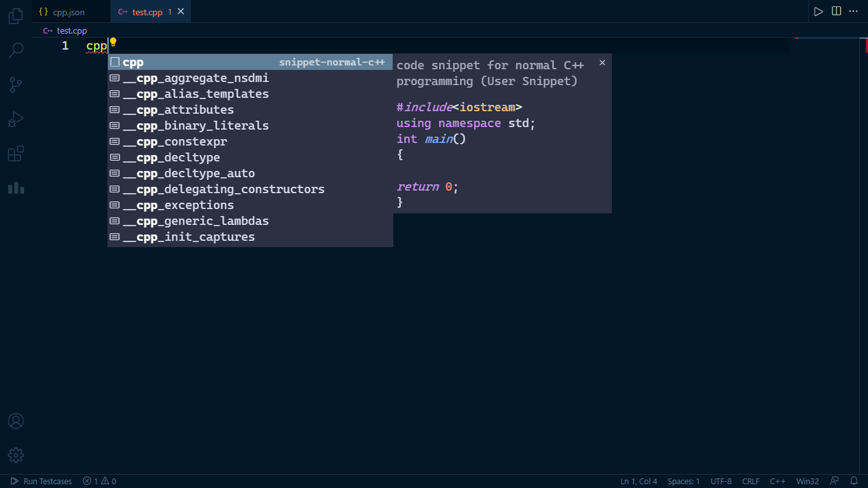The image size is (868, 488).
Task: Open notifications bell in status bar
Action: click(x=854, y=481)
